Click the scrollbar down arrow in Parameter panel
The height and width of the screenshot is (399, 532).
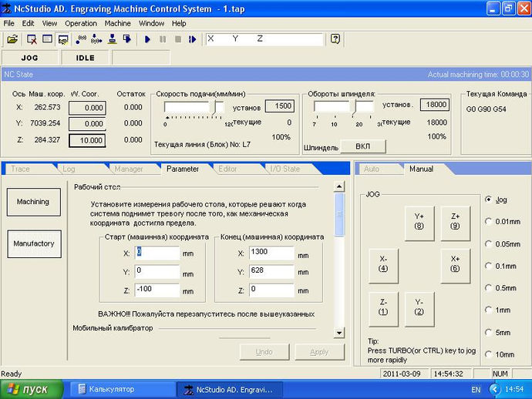click(x=339, y=333)
